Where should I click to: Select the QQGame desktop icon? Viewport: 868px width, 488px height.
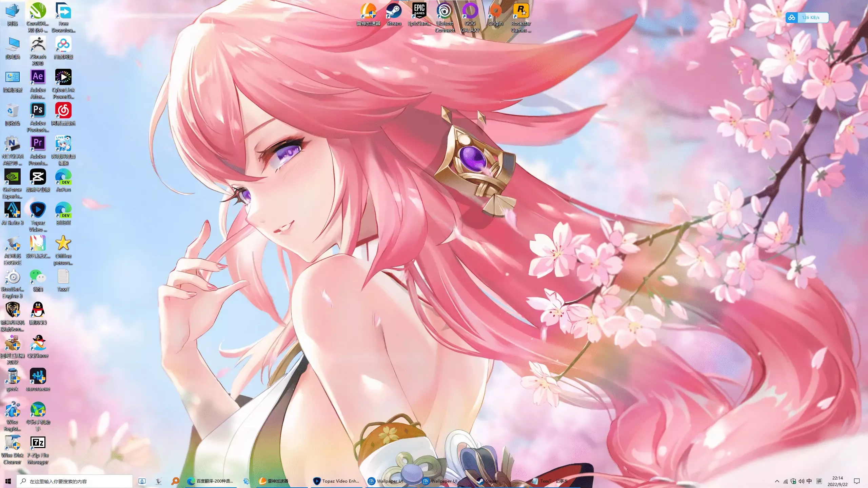(38, 347)
